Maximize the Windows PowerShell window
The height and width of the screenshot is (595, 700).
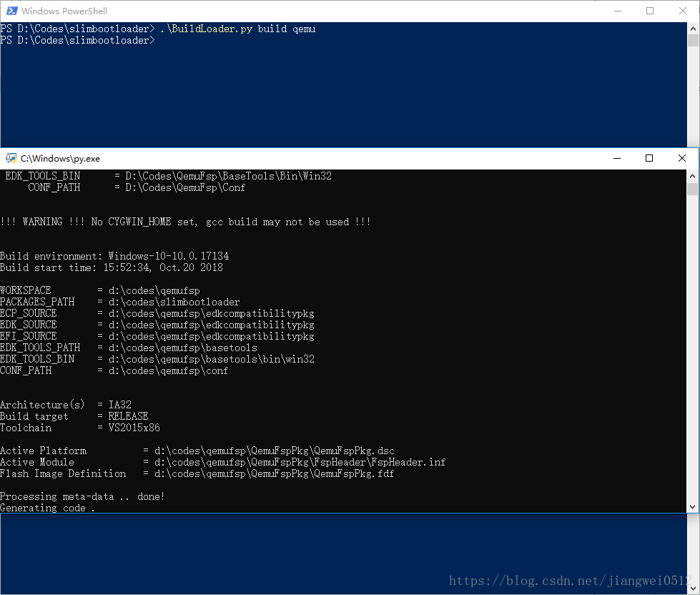pos(650,11)
